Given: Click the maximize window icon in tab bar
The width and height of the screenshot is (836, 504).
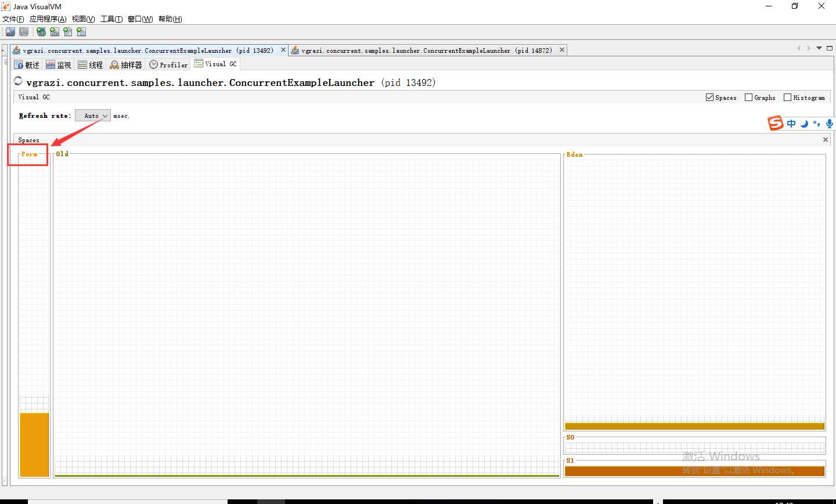Looking at the screenshot, I should tap(830, 48).
